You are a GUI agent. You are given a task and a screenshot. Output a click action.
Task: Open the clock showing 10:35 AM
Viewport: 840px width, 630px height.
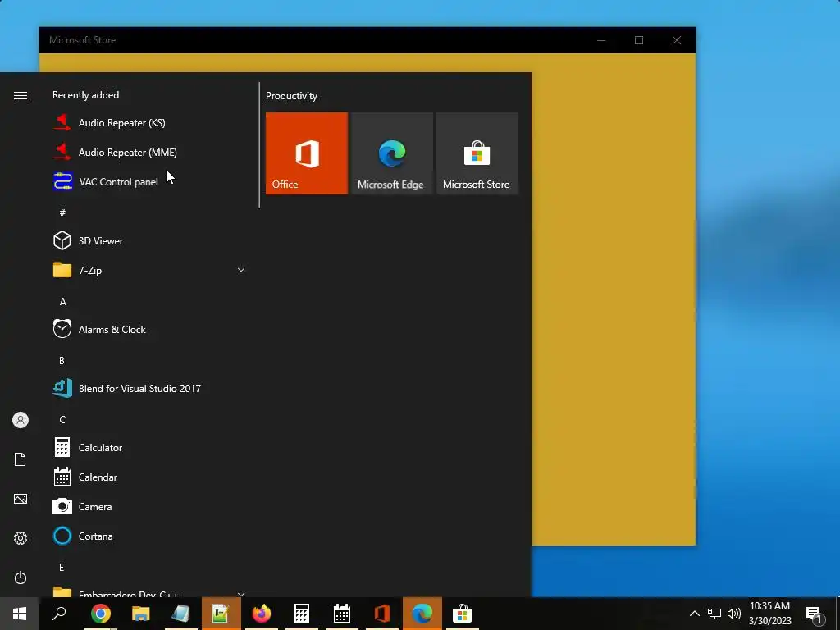(769, 614)
